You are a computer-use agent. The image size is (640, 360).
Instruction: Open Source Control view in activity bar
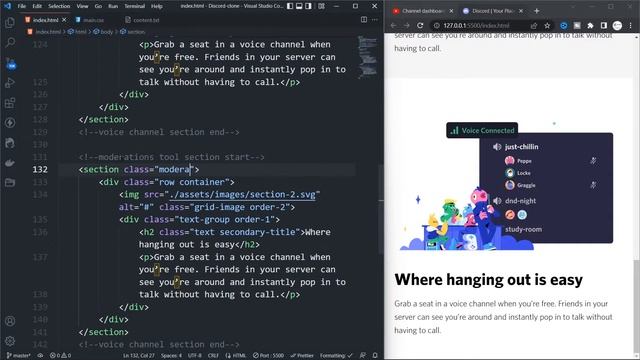pyautogui.click(x=11, y=63)
